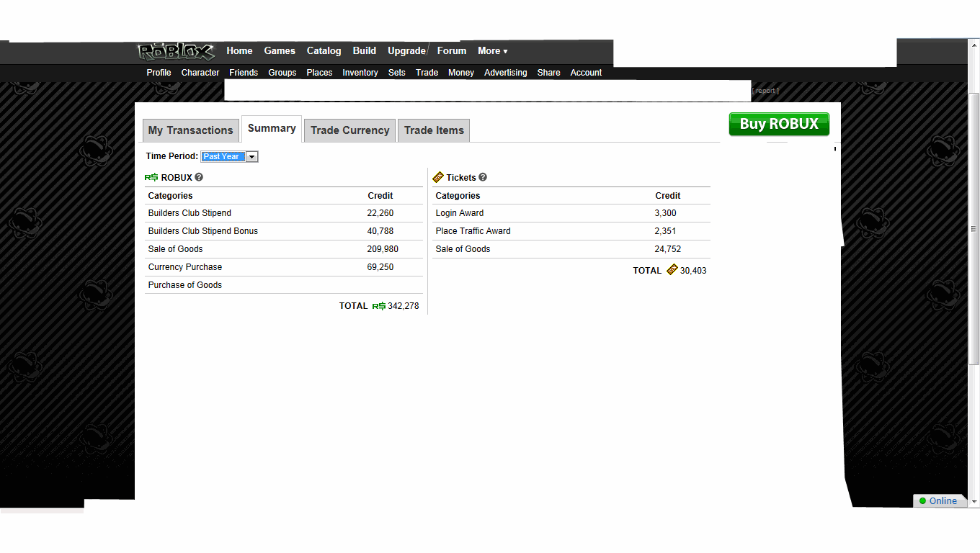Click the ticket icon next to total 30,403
This screenshot has width=980, height=553.
click(672, 270)
